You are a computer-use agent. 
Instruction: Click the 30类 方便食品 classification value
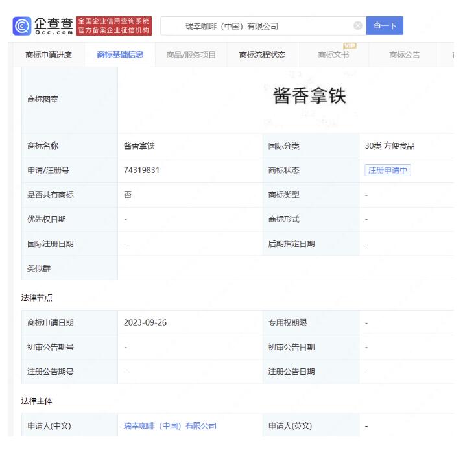point(390,146)
